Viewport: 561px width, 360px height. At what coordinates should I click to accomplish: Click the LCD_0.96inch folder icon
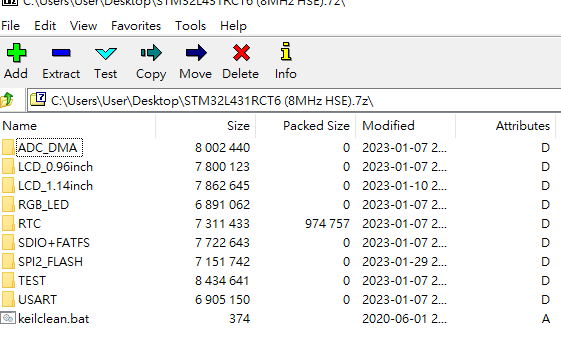coord(8,166)
